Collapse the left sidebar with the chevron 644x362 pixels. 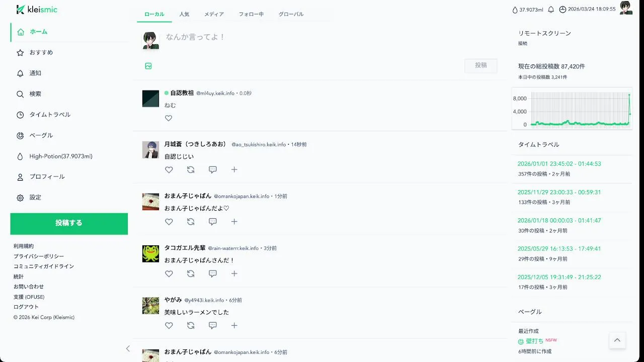coord(128,348)
